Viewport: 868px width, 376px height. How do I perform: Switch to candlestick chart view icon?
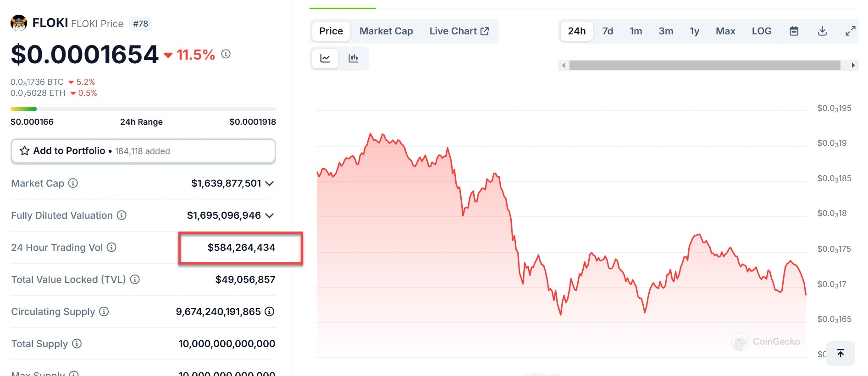point(353,58)
